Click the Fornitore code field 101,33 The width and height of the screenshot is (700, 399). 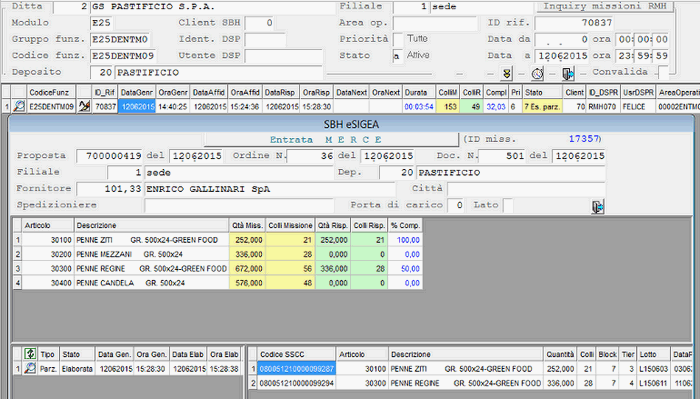(x=109, y=189)
